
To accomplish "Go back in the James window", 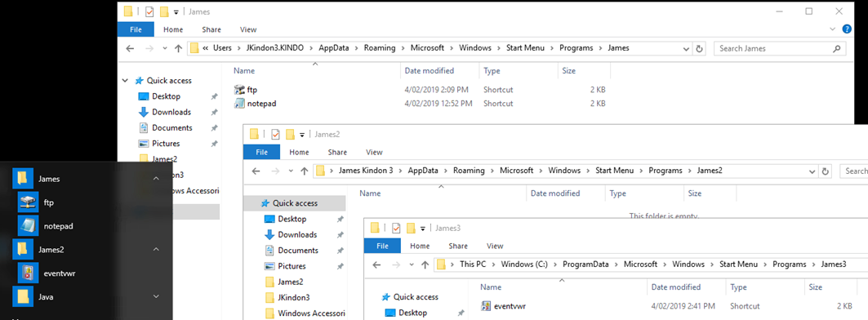I will pyautogui.click(x=130, y=49).
